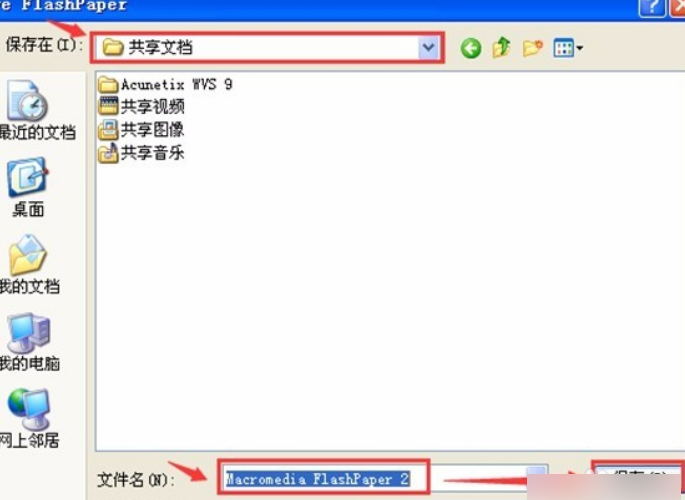Click the 共享文档 location combo box
This screenshot has height=500, width=685.
tap(267, 47)
